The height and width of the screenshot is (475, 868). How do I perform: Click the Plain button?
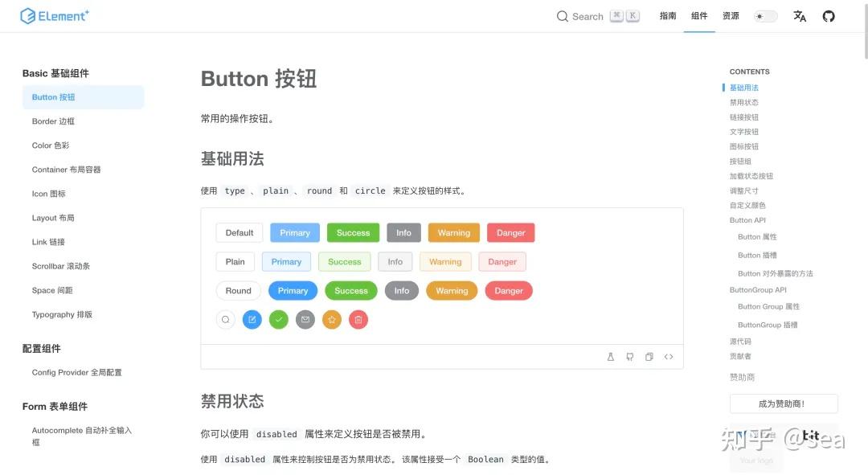tap(235, 262)
